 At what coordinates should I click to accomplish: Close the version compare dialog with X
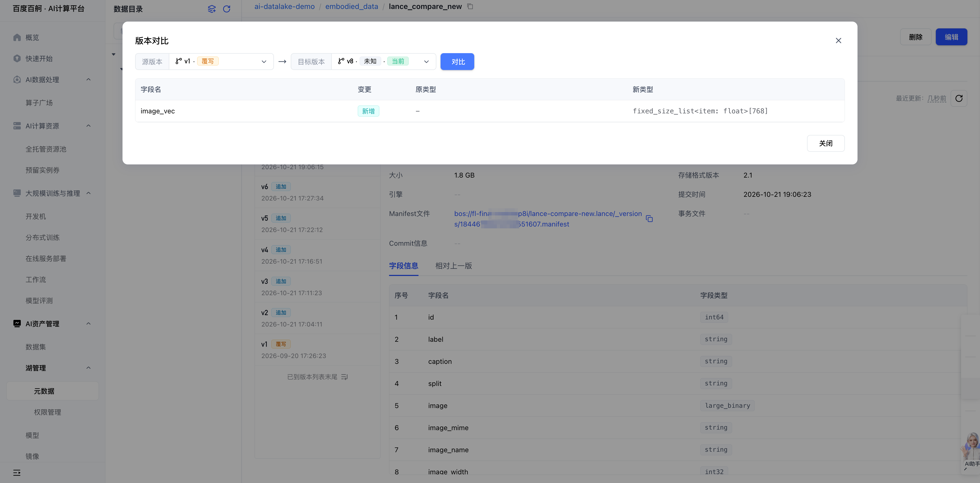pyautogui.click(x=839, y=40)
